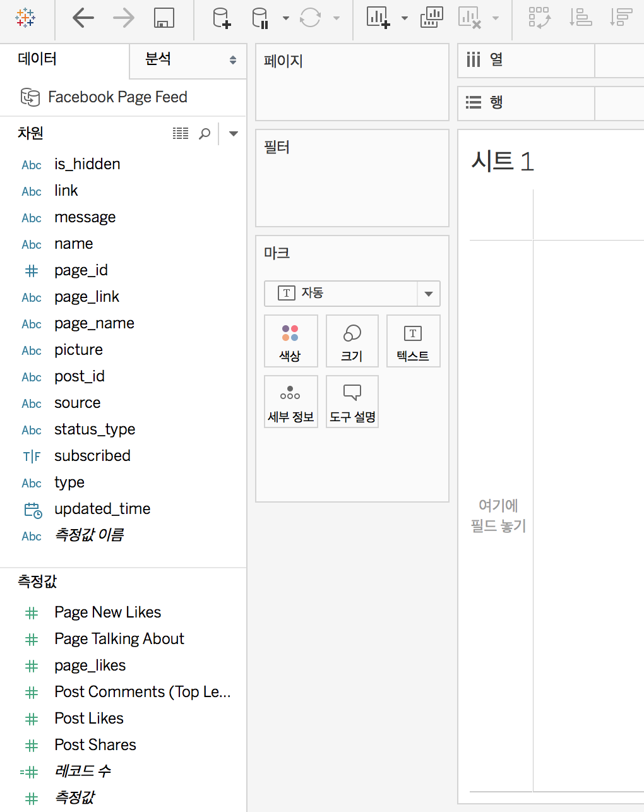The image size is (644, 812).
Task: Click the back arrow undo icon
Action: [x=83, y=18]
